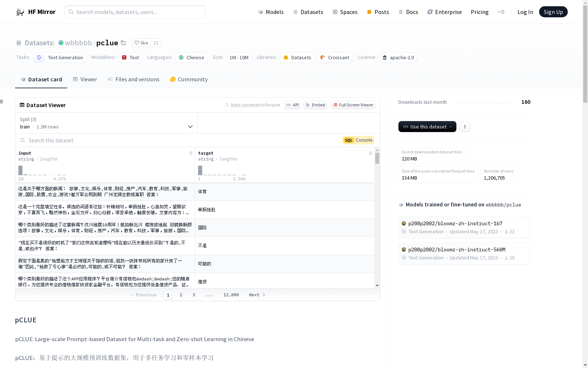588x368 pixels.
Task: Click the page vertical scrollbar
Action: [585, 54]
